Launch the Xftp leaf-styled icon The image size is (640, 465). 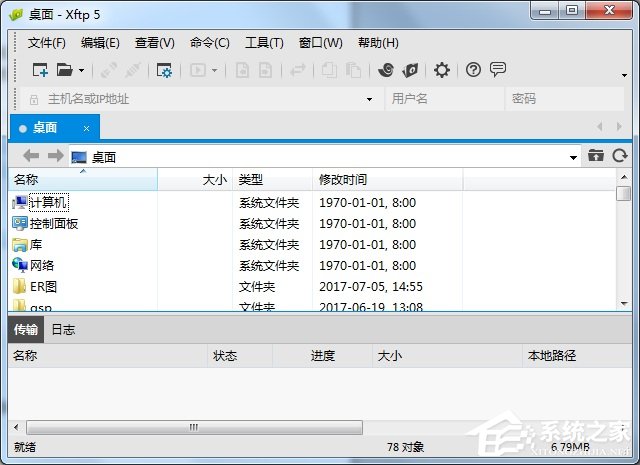(410, 70)
